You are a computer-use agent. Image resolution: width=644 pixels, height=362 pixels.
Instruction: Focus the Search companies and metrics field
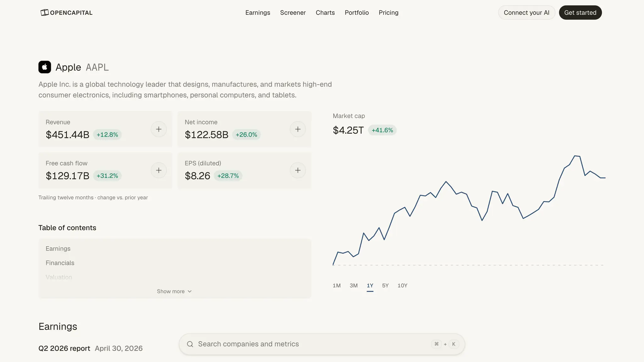[322, 344]
